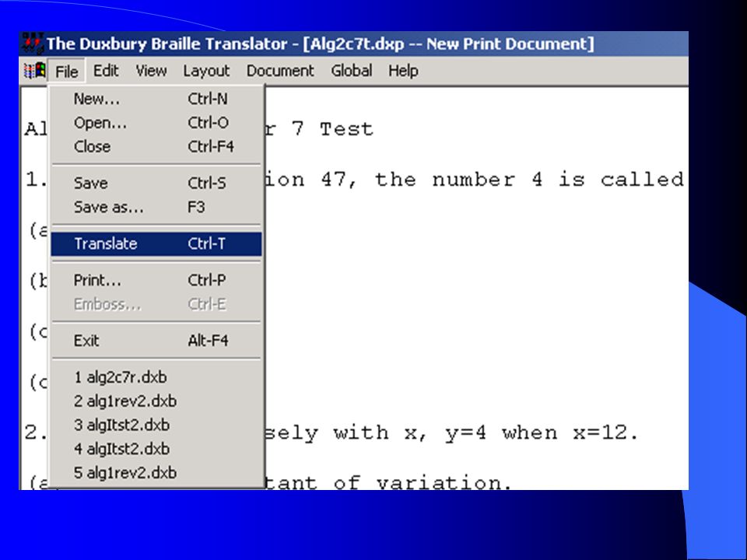Open the Layout menu

pos(206,71)
